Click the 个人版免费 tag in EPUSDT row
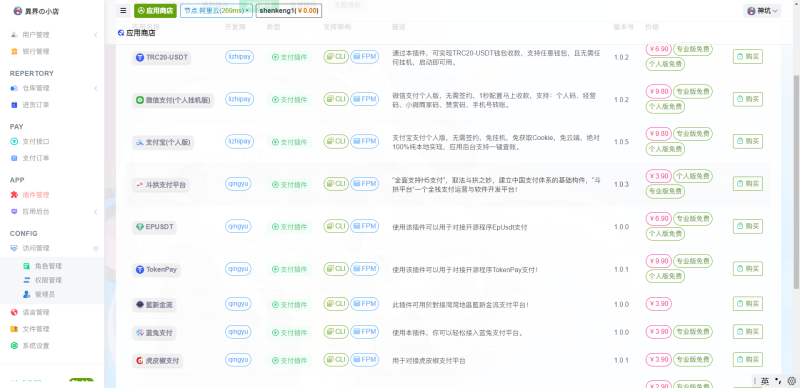 point(665,234)
